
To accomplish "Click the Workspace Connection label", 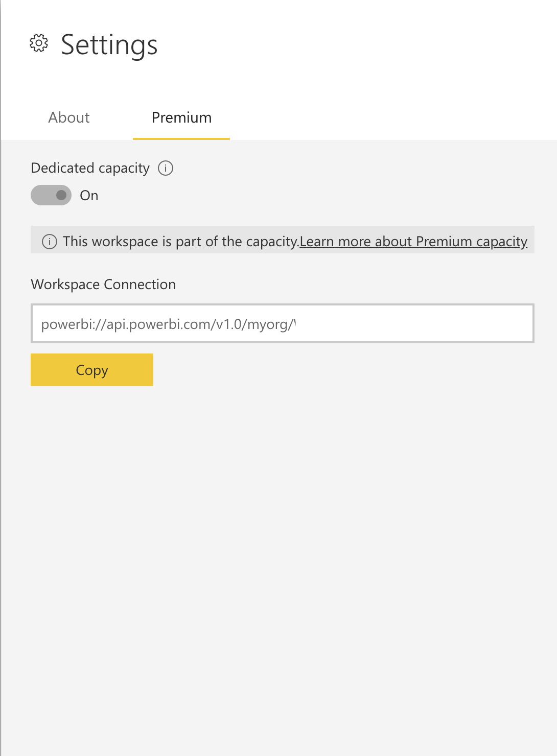I will click(103, 285).
